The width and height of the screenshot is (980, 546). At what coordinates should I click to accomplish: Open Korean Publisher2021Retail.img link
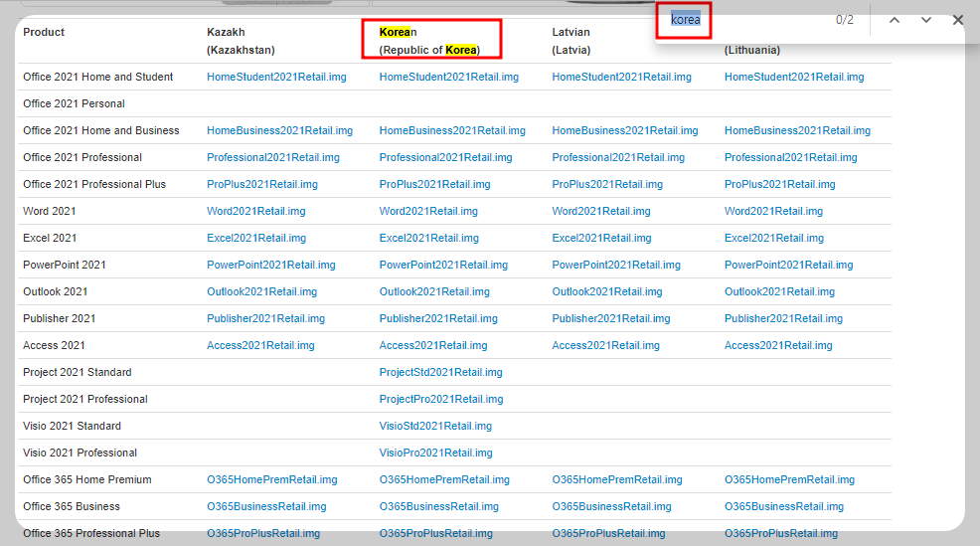click(438, 319)
